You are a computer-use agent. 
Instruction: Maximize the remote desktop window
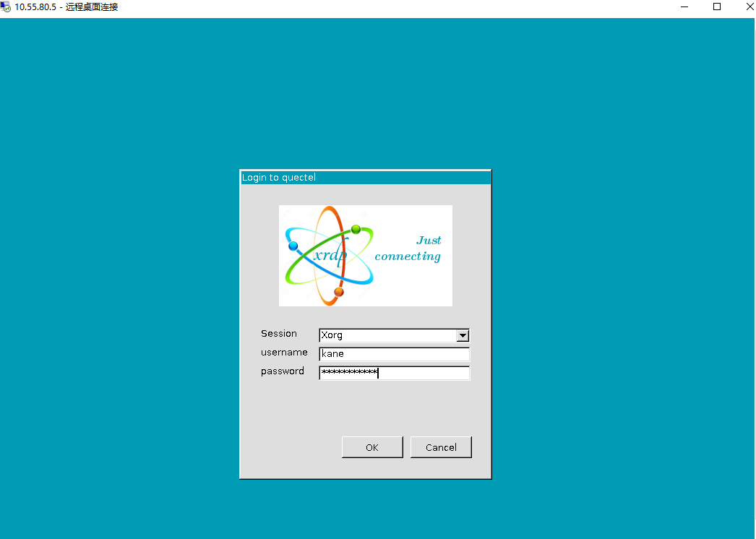tap(717, 7)
